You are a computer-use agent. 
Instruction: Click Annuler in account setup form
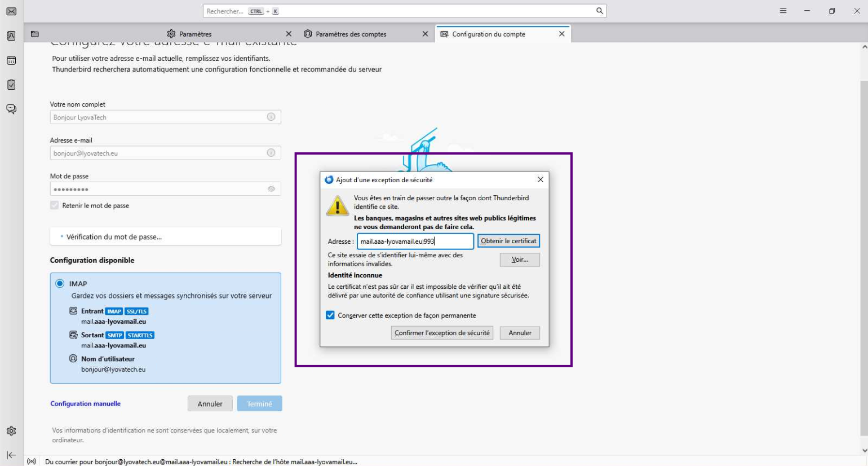pos(210,404)
